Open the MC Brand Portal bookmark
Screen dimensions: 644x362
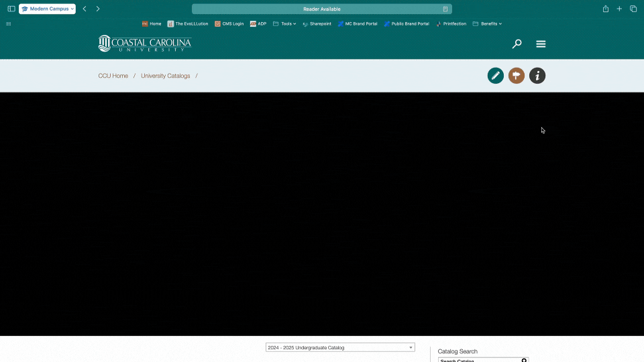(358, 23)
